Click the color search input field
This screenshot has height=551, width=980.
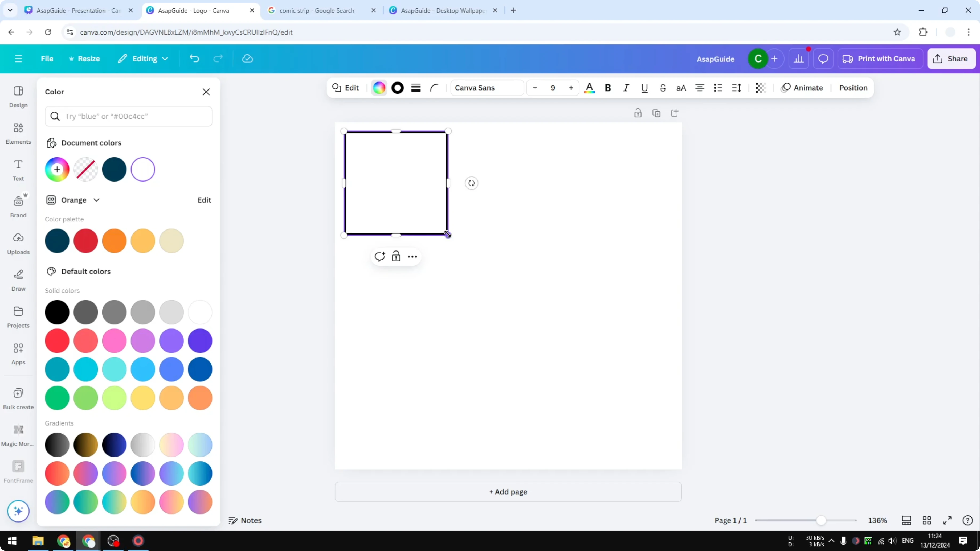click(x=129, y=116)
